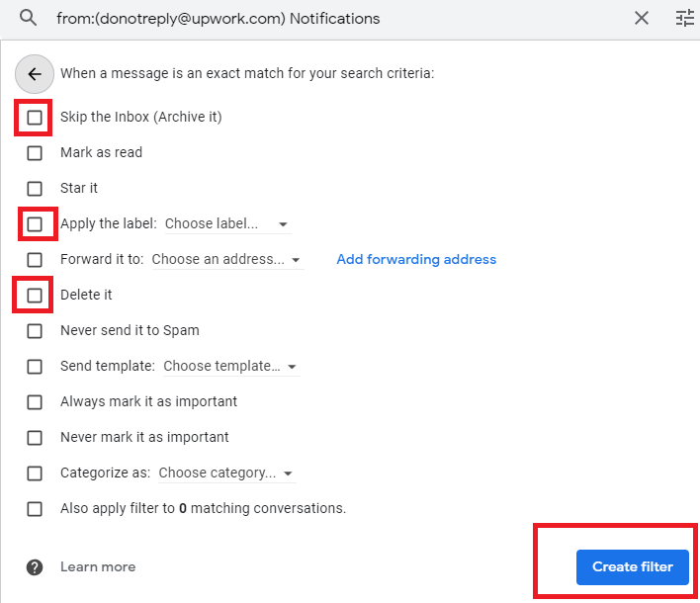The image size is (700, 603).
Task: Enable Apply the label checkbox
Action: point(35,224)
